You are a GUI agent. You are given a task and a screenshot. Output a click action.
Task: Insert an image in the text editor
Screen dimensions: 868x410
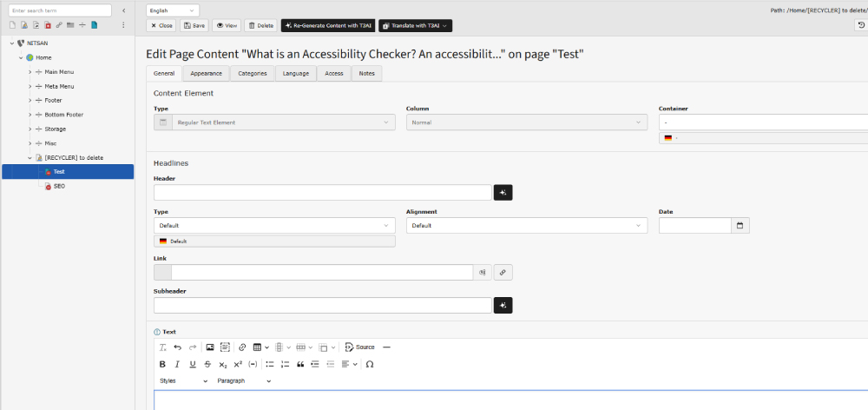tap(210, 347)
